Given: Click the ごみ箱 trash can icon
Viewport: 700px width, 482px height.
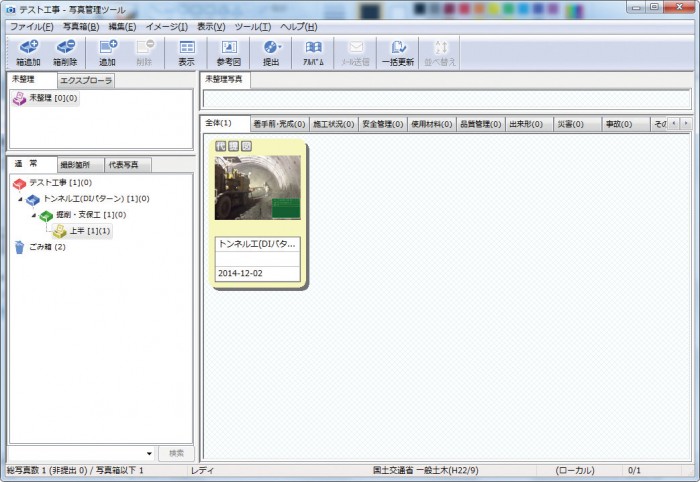Looking at the screenshot, I should pos(19,247).
